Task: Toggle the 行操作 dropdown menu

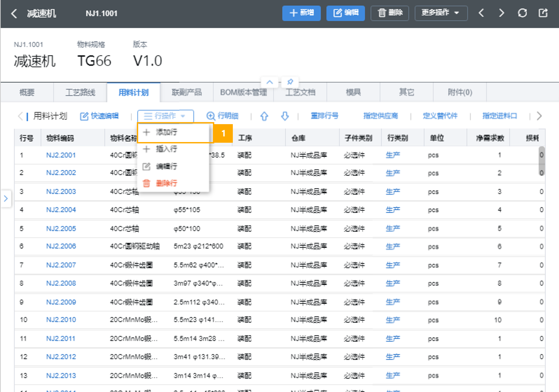Action: click(x=165, y=116)
